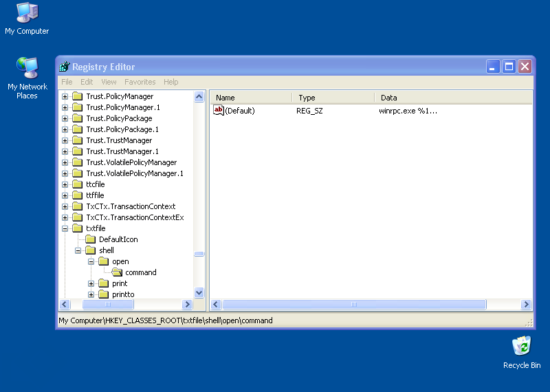Open the Help menu

point(170,82)
